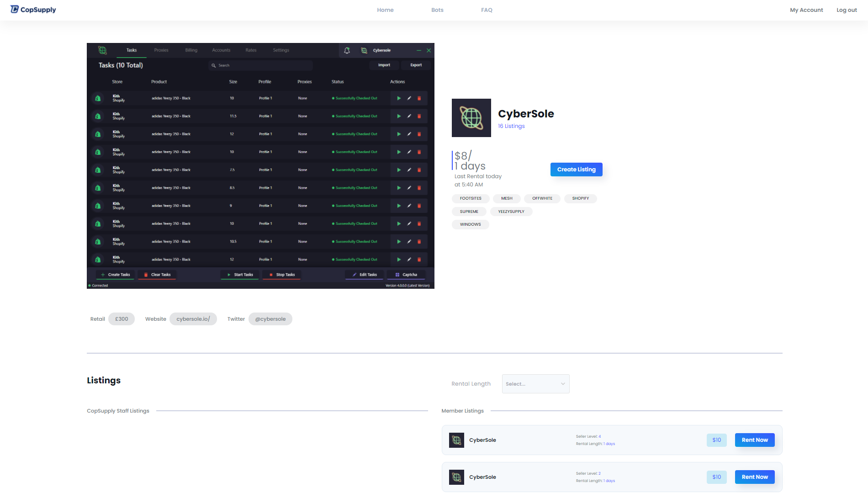This screenshot has width=868, height=493.
Task: Click the large CyberSole globe logo
Action: (x=471, y=118)
